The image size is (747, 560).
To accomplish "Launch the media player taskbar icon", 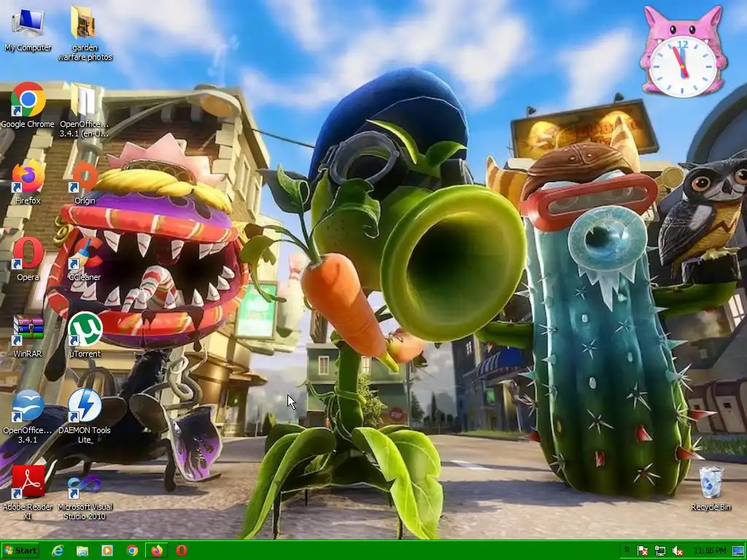I will point(107,551).
